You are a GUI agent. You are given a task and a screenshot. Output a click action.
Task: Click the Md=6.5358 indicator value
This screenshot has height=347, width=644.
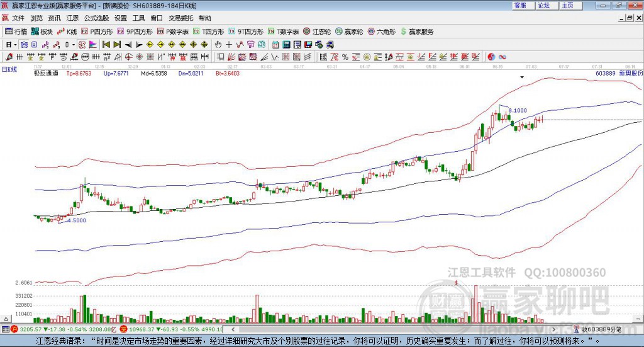pos(154,73)
